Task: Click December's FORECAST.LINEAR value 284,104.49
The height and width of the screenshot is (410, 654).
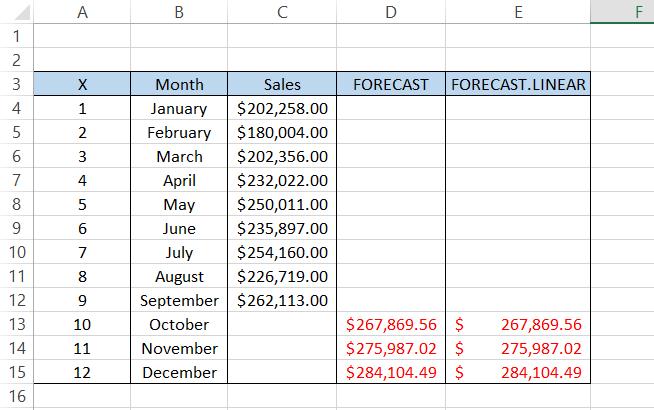Action: (518, 372)
